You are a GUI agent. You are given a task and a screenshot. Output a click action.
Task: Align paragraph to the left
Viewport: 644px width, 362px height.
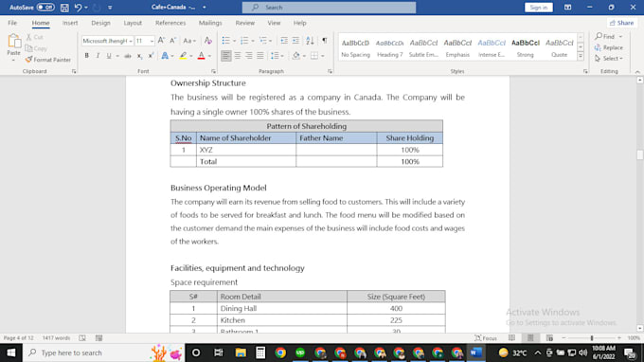tap(226, 56)
